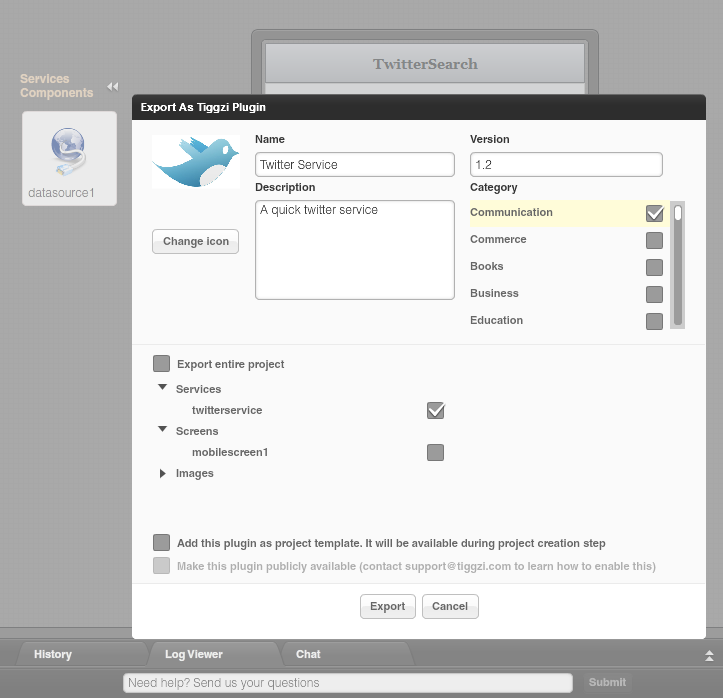Click the Cancel button
Image resolution: width=723 pixels, height=698 pixels.
pyautogui.click(x=450, y=606)
